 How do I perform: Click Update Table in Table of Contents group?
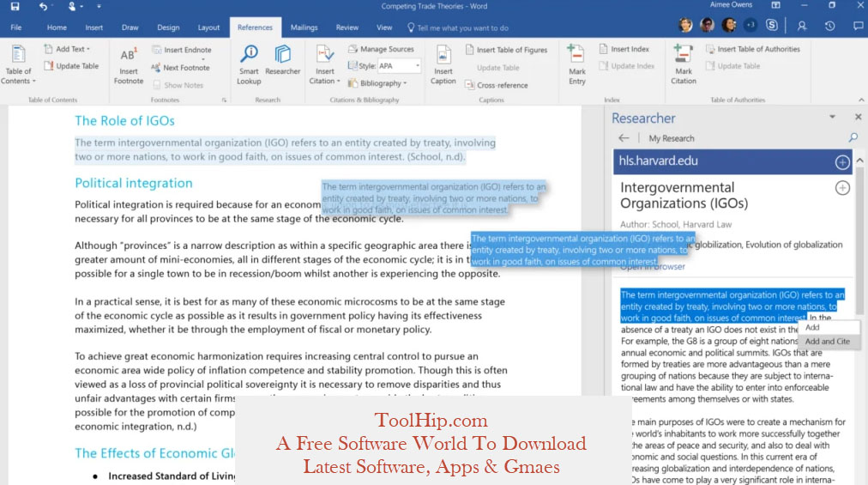click(x=71, y=66)
